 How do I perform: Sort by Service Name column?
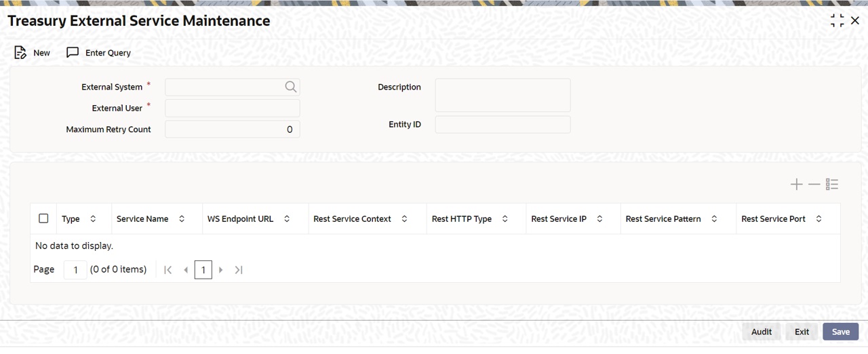[x=182, y=218]
